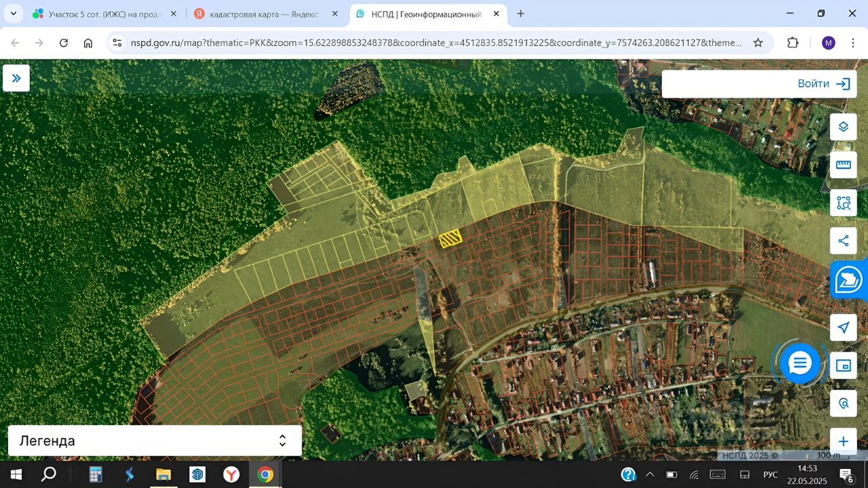Expand the left sidebar panel with the double-chevron button

(16, 78)
